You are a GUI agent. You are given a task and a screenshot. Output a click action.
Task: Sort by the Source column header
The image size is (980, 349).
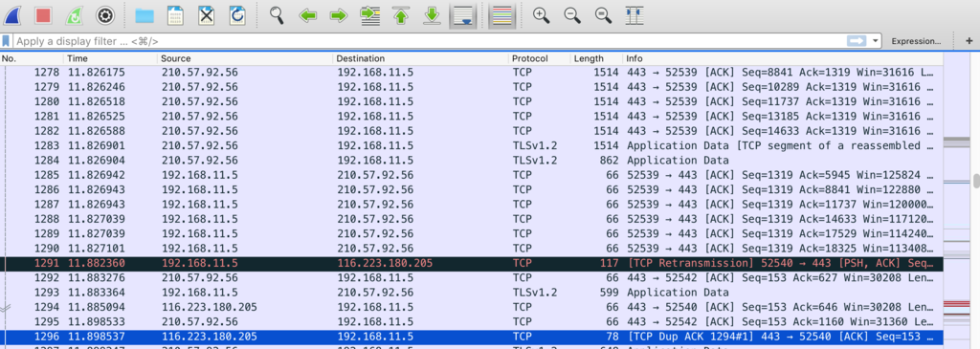pos(244,58)
